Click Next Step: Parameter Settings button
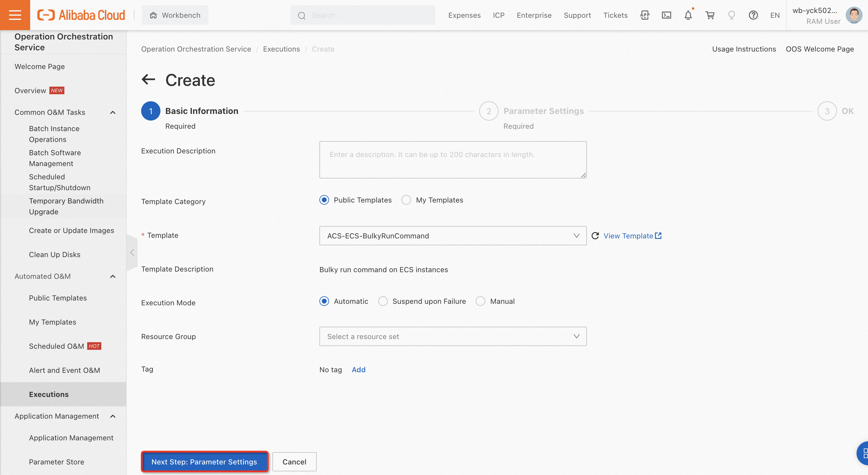The height and width of the screenshot is (475, 868). (x=204, y=461)
